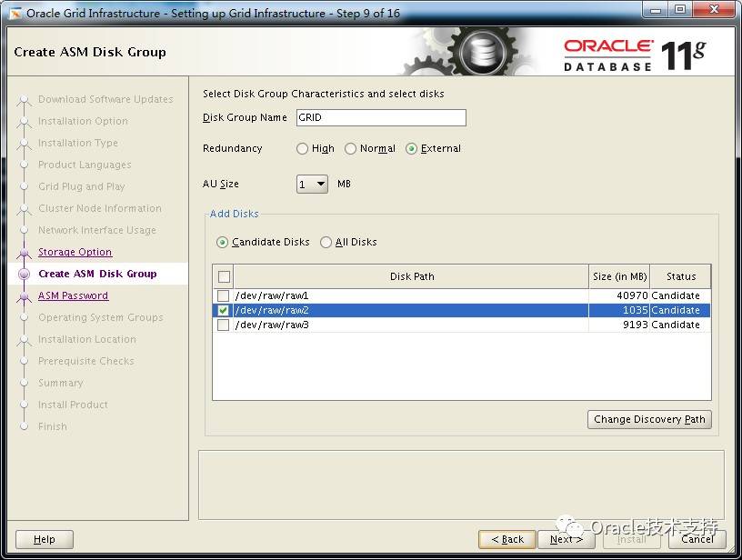Minimize the Oracle Grid Infrastructure window
Image resolution: width=742 pixels, height=560 pixels.
click(656, 10)
